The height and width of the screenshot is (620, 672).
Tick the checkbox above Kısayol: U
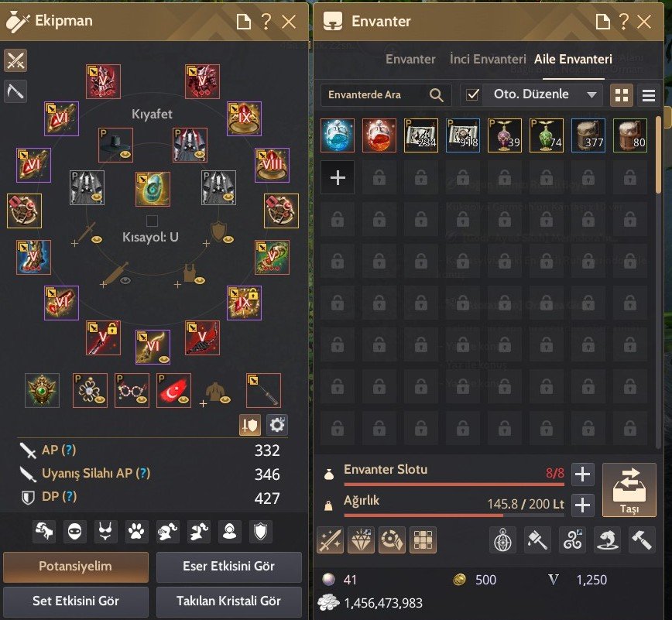(x=152, y=221)
